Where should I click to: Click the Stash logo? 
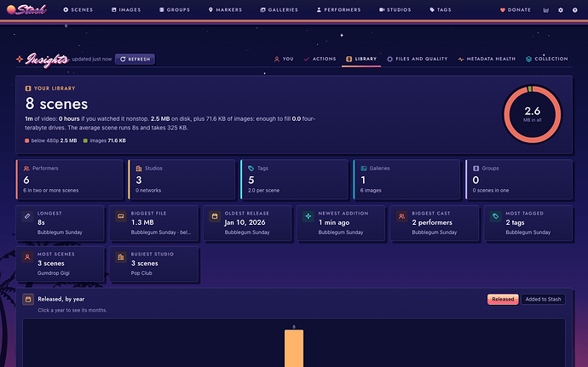(x=26, y=9)
